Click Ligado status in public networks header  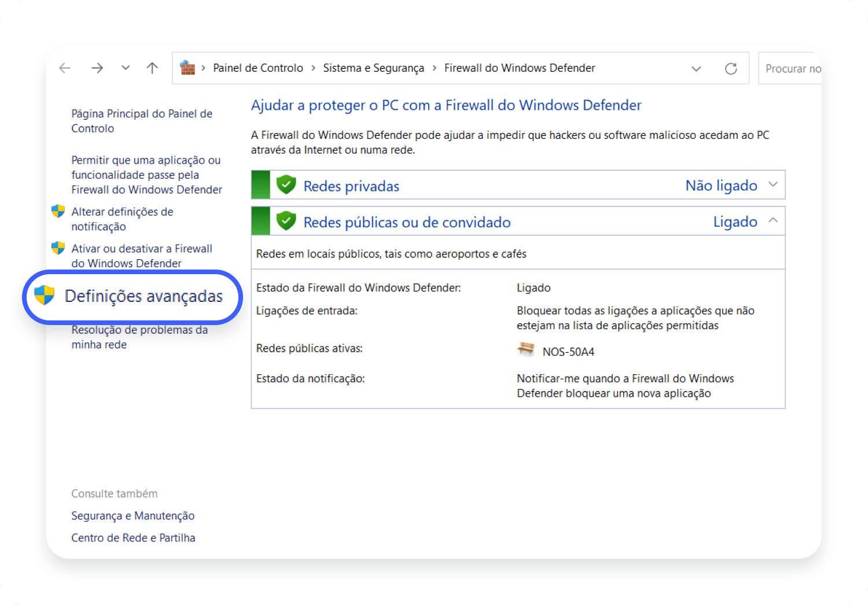point(735,222)
